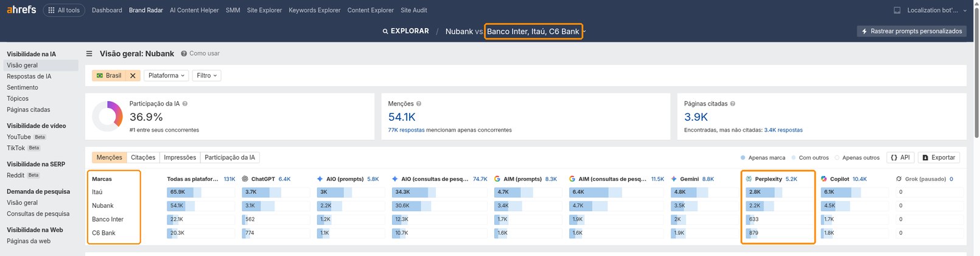The height and width of the screenshot is (256, 980).
Task: Click the Gemini platform icon
Action: tap(674, 179)
